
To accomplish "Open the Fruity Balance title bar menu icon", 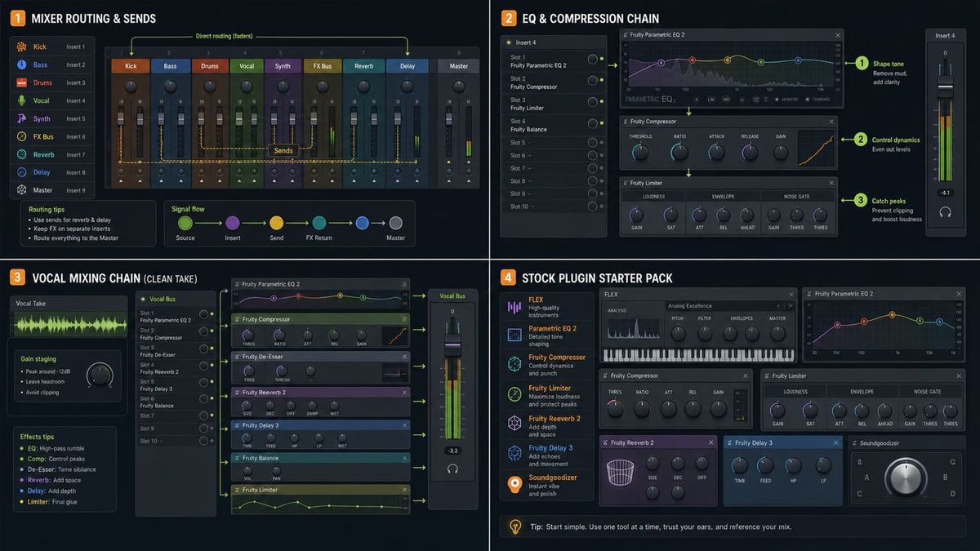I will click(237, 458).
